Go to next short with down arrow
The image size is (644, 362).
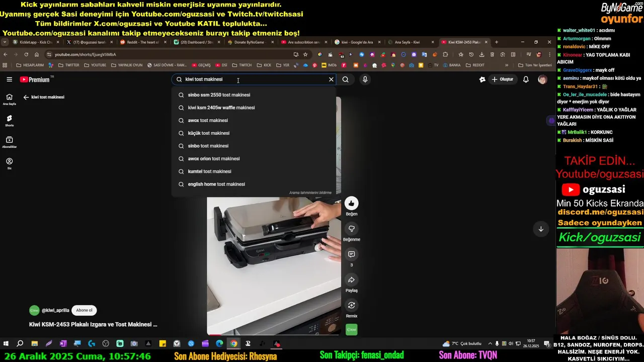(x=541, y=229)
